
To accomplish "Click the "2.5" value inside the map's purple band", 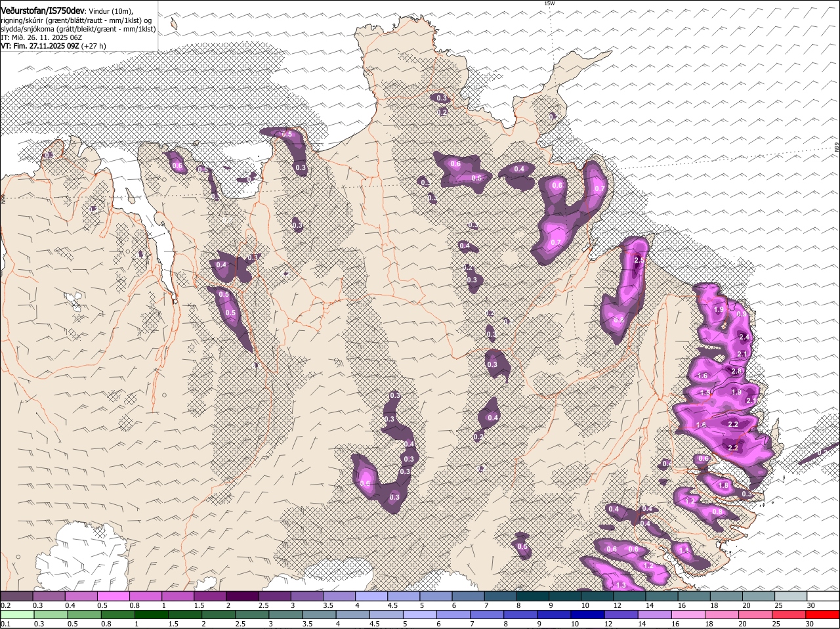I will [639, 261].
